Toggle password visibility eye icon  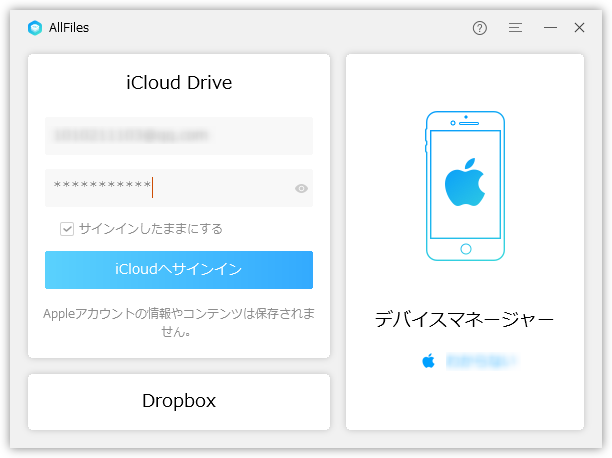[301, 189]
